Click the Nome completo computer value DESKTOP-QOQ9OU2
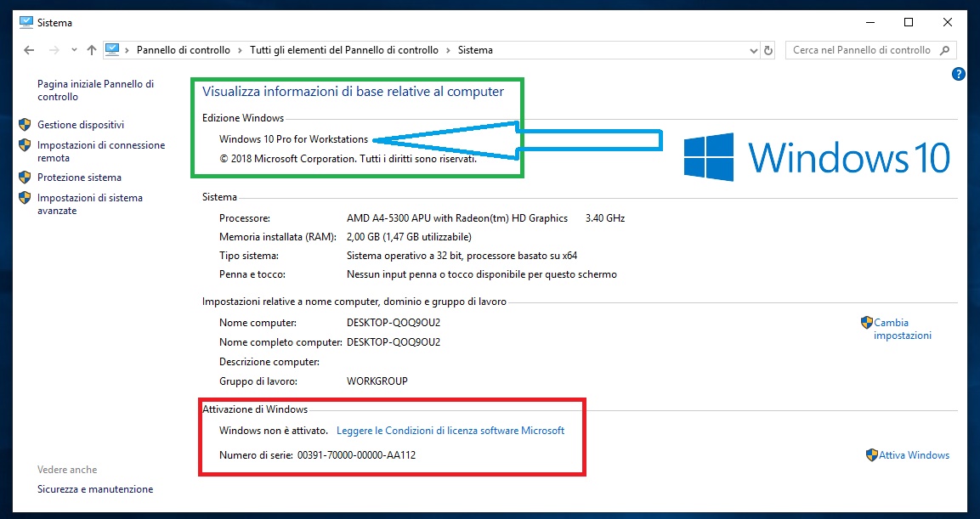Image resolution: width=980 pixels, height=519 pixels. click(x=394, y=342)
